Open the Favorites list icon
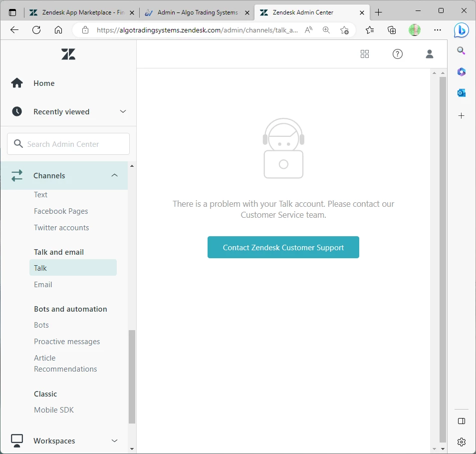This screenshot has height=454, width=476. coord(369,30)
